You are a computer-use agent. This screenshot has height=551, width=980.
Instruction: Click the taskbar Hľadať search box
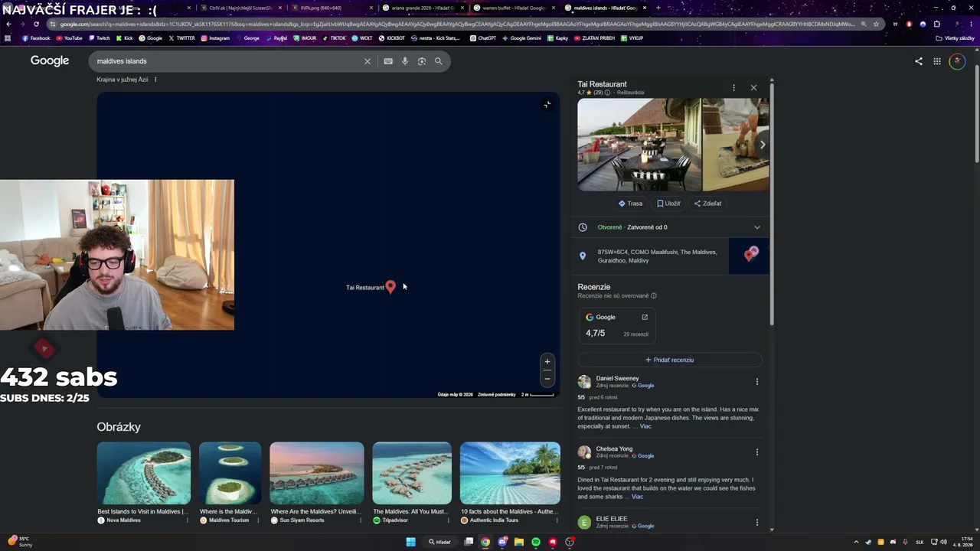coord(439,542)
